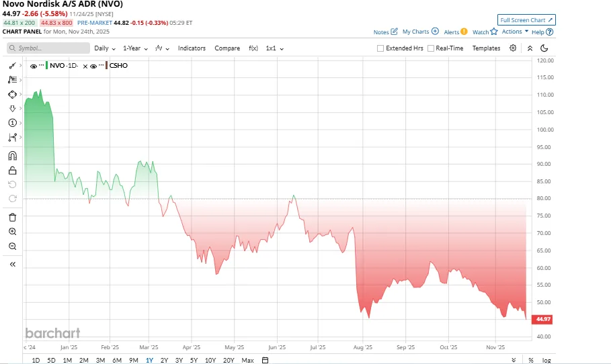This screenshot has width=611, height=364.
Task: Switch to dark mode with moon icon
Action: 544,48
